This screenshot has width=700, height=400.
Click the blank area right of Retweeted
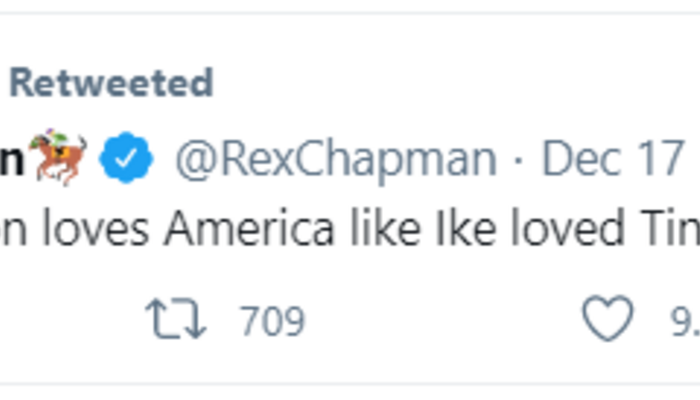coord(450,83)
